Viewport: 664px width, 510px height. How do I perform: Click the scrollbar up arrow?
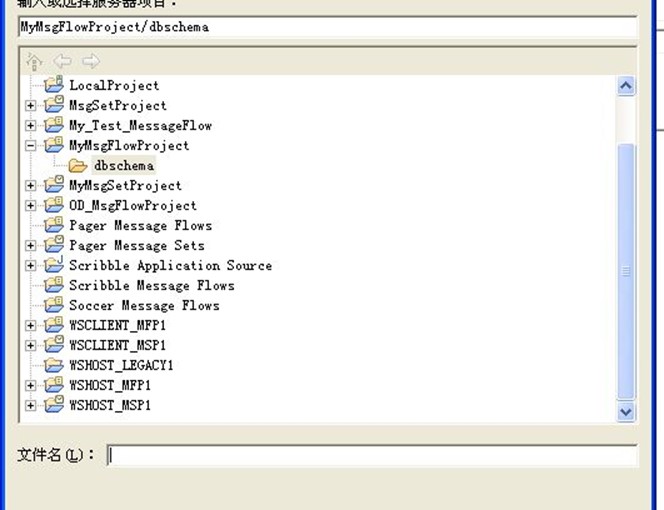626,86
